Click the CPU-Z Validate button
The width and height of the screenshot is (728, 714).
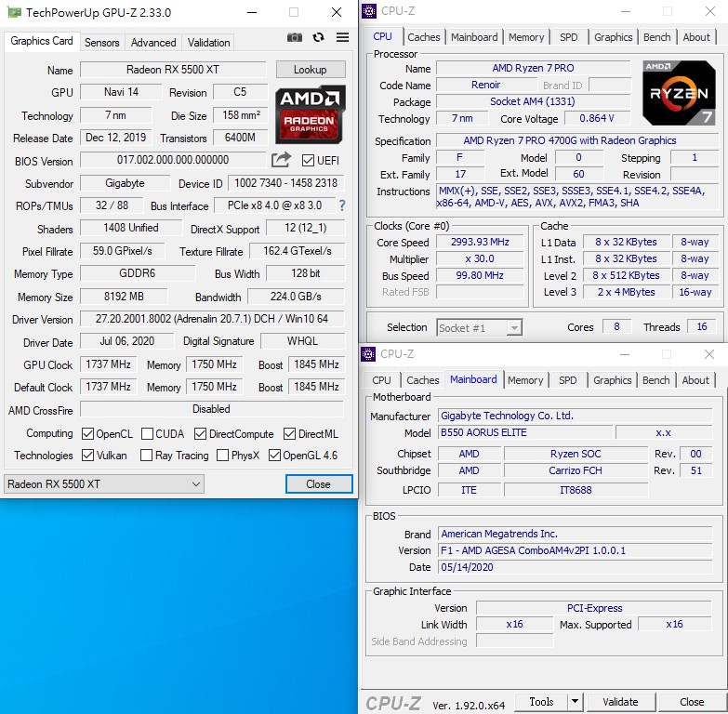tap(620, 702)
